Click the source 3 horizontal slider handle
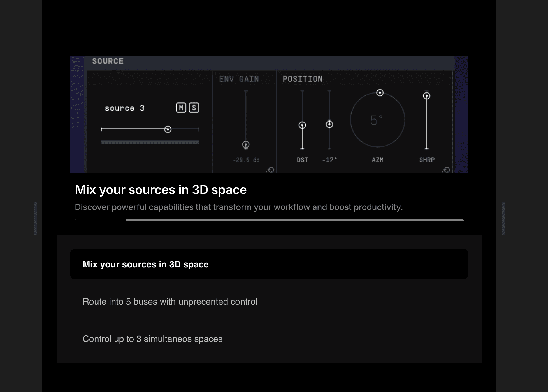This screenshot has width=548, height=392. [x=168, y=129]
